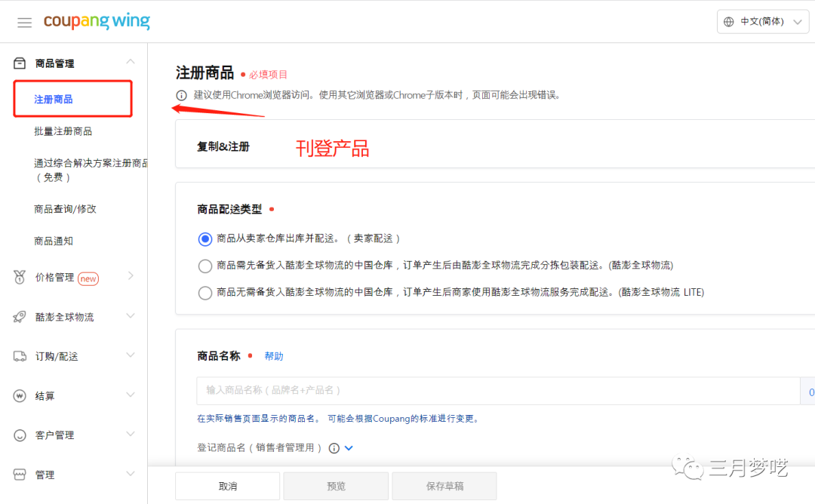This screenshot has height=504, width=815.
Task: Select 酷澎全球物流 China warehouse radio
Action: [205, 266]
